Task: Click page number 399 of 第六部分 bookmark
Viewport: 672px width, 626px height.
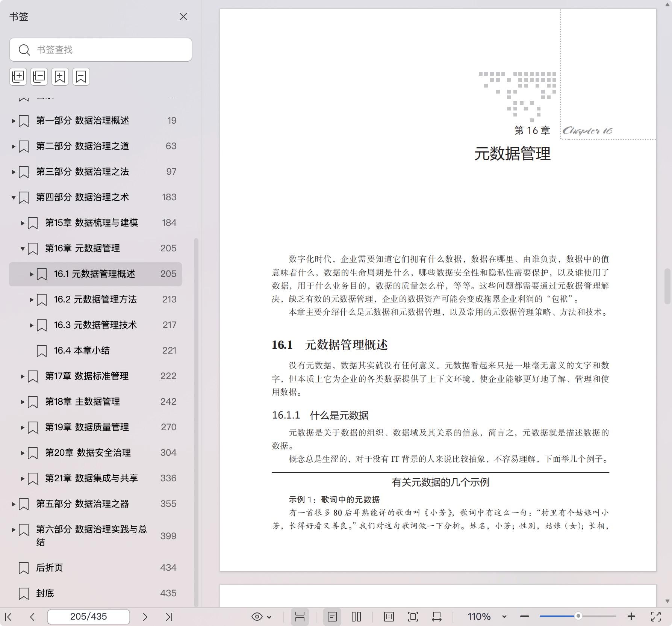Action: pyautogui.click(x=168, y=536)
